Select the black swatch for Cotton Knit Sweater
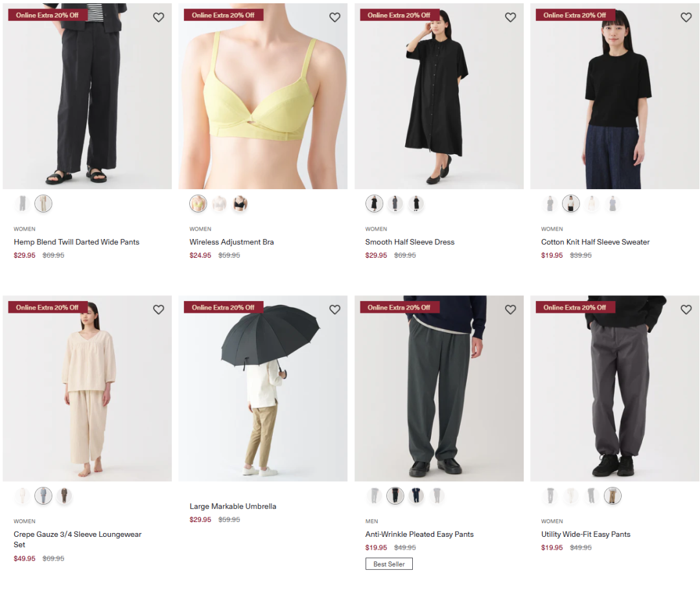Viewport: 700px width, 601px height. [570, 203]
